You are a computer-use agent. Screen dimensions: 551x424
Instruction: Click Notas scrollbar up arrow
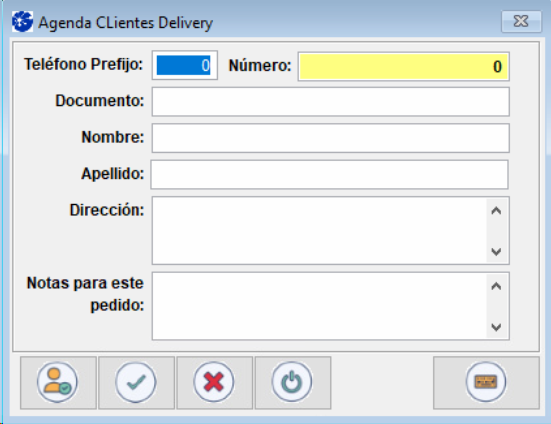coord(496,286)
